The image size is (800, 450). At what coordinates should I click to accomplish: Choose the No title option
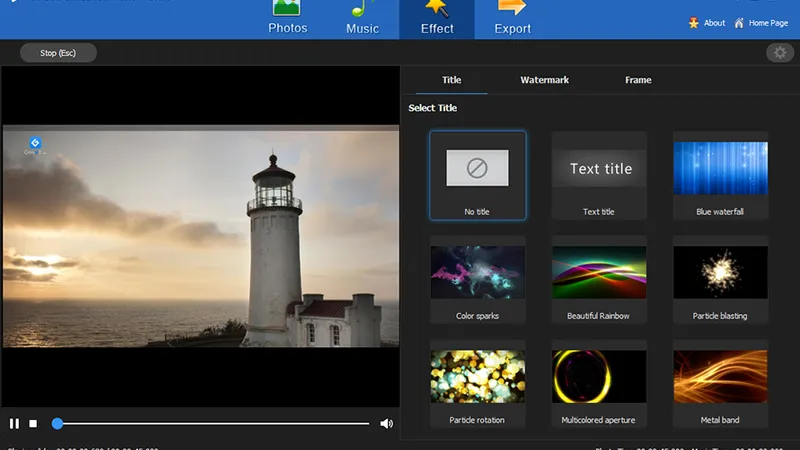pos(477,175)
